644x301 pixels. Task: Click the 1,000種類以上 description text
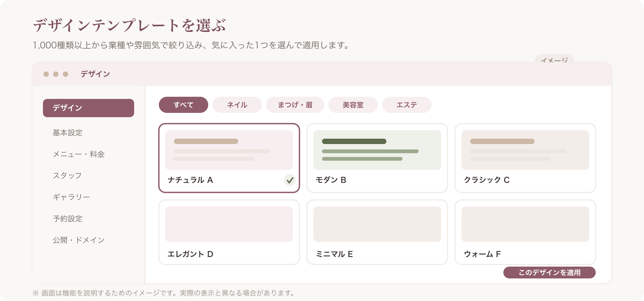tap(191, 45)
